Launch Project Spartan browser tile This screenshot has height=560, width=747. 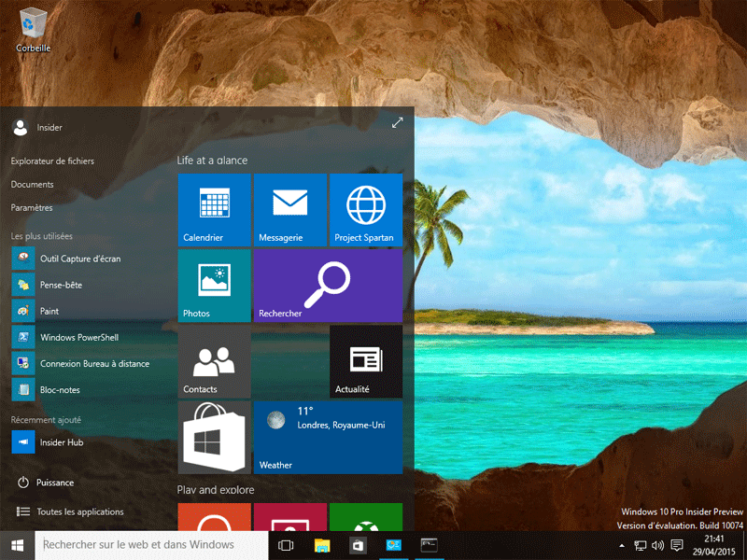pos(366,210)
